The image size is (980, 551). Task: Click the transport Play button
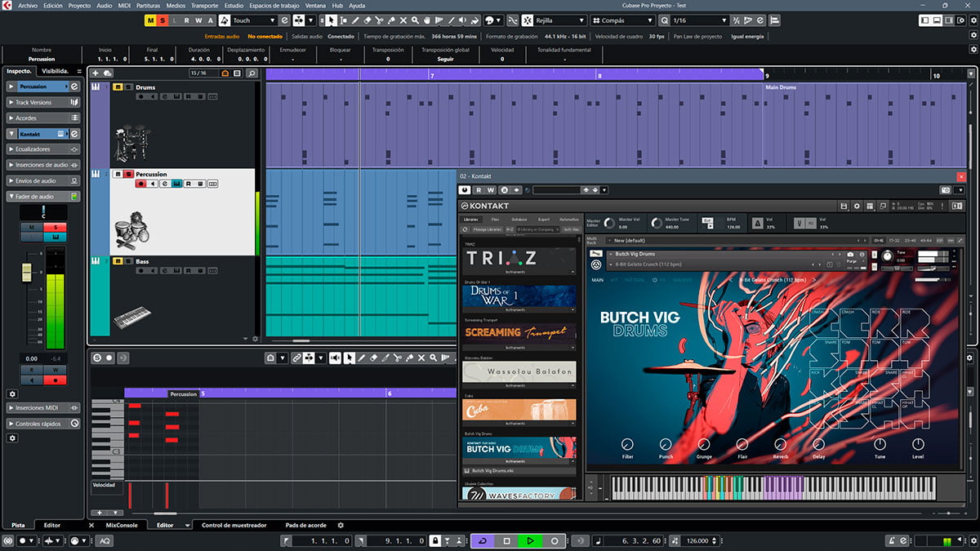[x=530, y=540]
